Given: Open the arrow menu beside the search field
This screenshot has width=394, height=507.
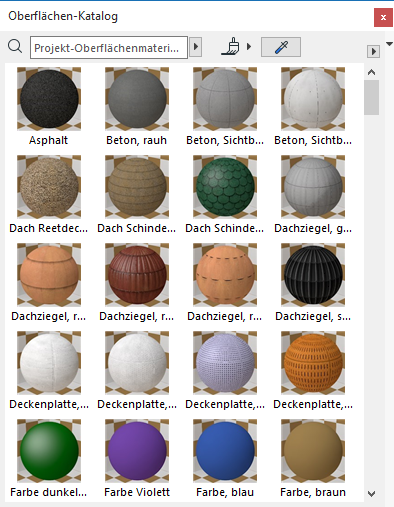Looking at the screenshot, I should tap(196, 47).
